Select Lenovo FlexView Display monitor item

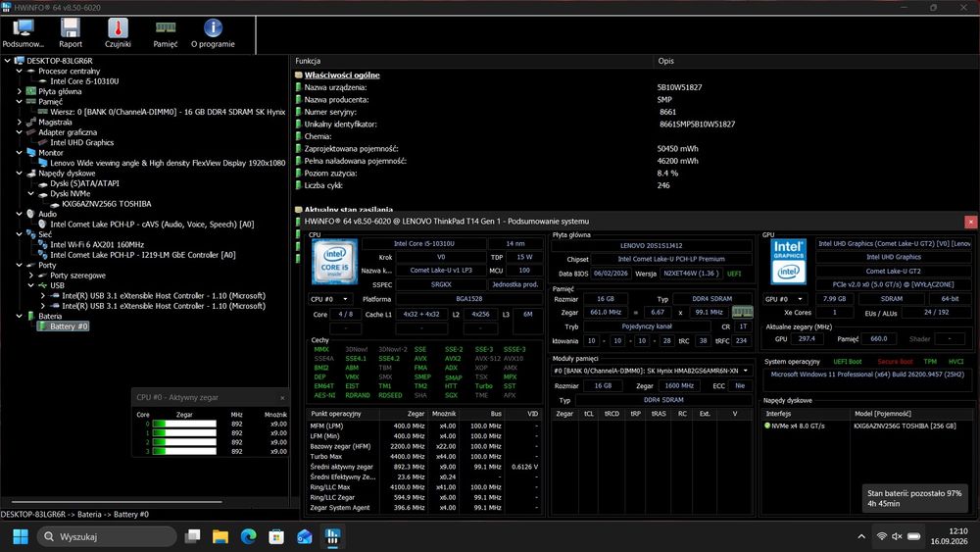(x=168, y=163)
